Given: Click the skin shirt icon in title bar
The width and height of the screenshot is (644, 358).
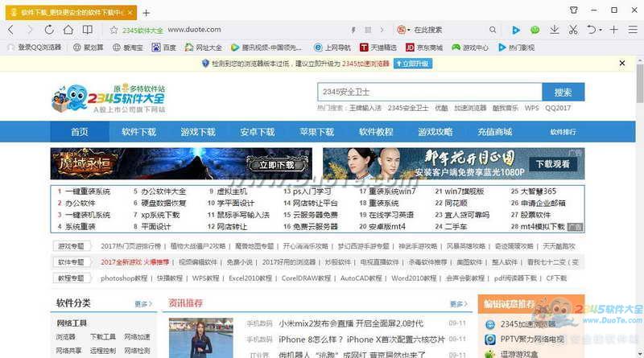Looking at the screenshot, I should tap(574, 10).
